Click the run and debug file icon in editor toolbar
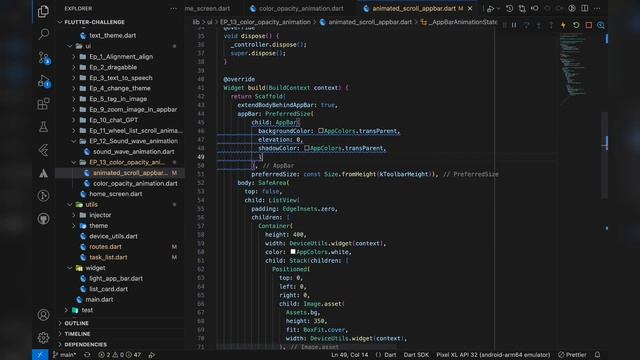This screenshot has height=360, width=640. click(491, 9)
